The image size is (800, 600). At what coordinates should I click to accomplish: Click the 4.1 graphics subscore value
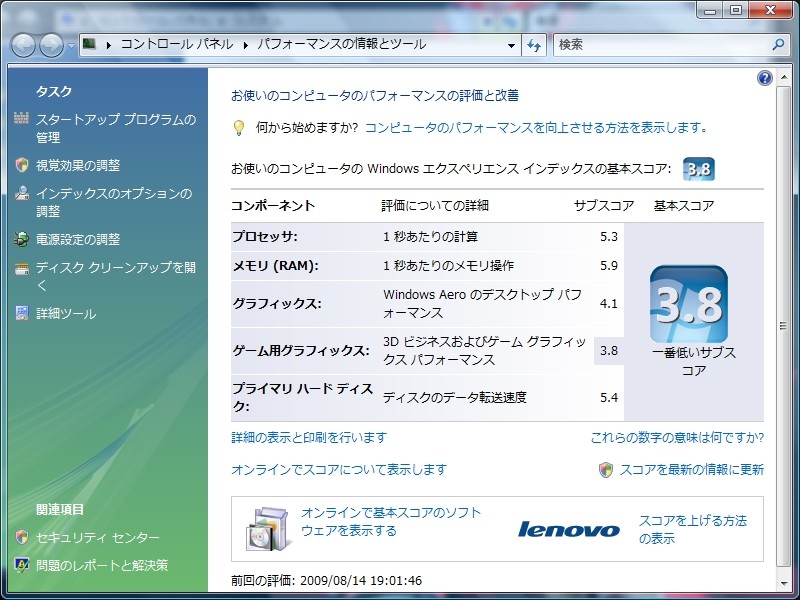609,304
